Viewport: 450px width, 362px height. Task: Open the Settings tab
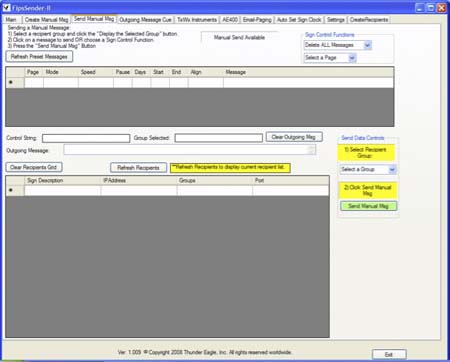pyautogui.click(x=336, y=20)
